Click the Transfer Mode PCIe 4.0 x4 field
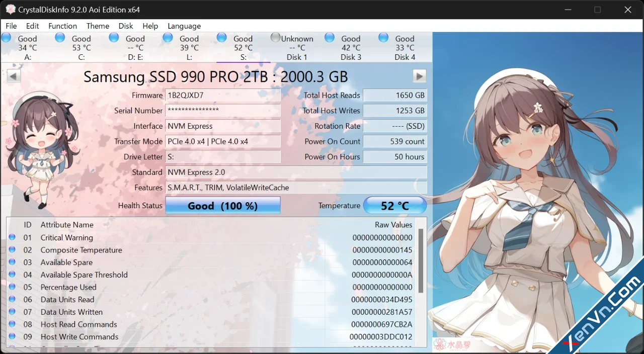This screenshot has height=354, width=644. click(x=223, y=141)
